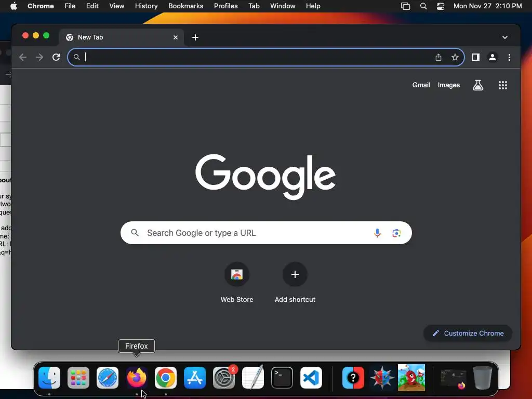
Task: Open the Images link
Action: tap(448, 85)
